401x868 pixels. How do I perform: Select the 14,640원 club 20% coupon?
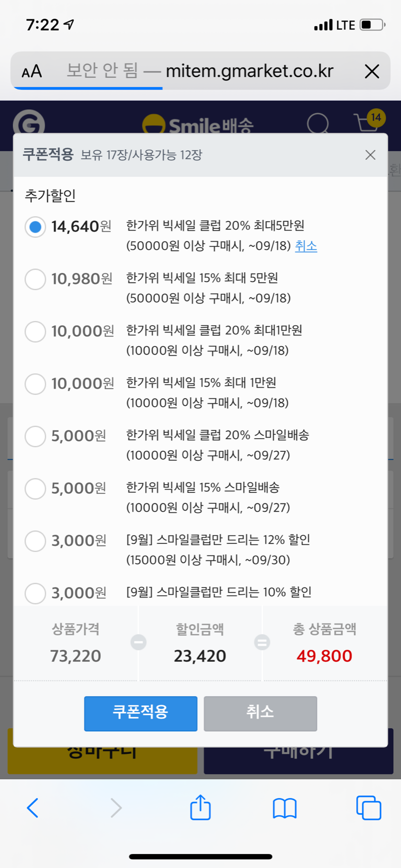(x=35, y=227)
